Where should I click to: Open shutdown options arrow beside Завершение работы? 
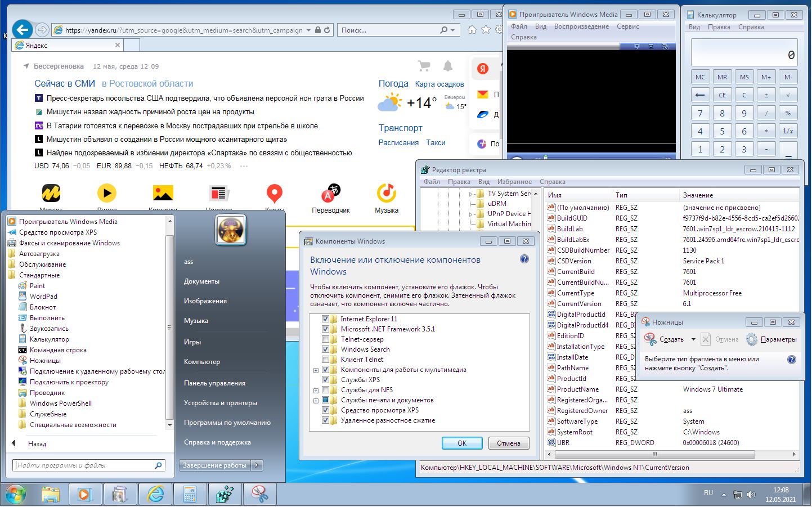tap(257, 465)
